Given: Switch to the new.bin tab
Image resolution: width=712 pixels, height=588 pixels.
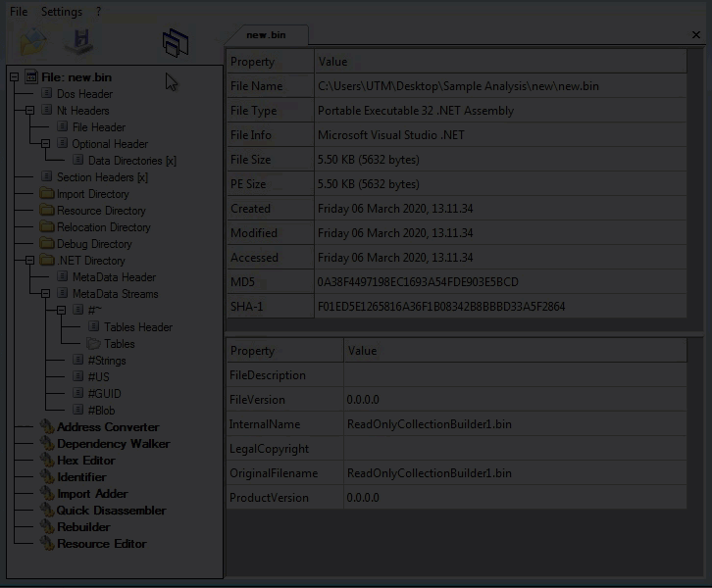Looking at the screenshot, I should click(266, 35).
